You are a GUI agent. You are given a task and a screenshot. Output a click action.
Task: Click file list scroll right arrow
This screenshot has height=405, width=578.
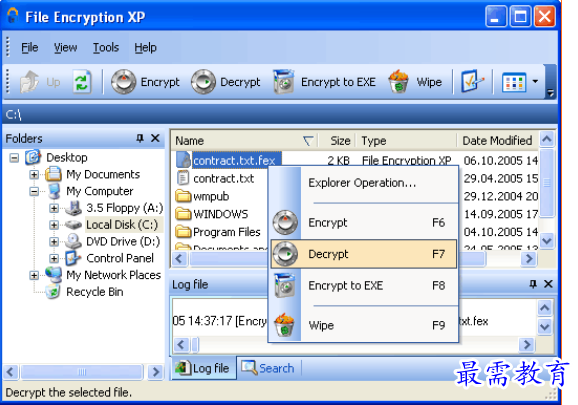pos(529,259)
